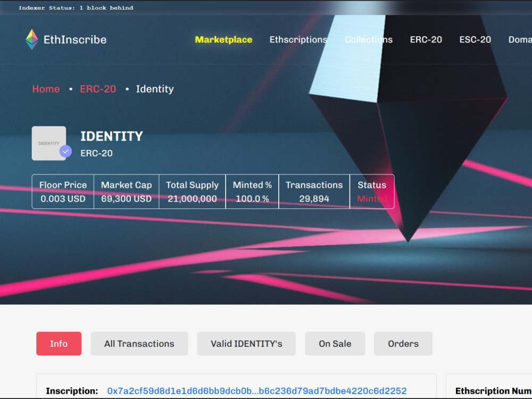Click the EthInscribe brand name text
The width and height of the screenshot is (532, 399).
click(x=75, y=40)
